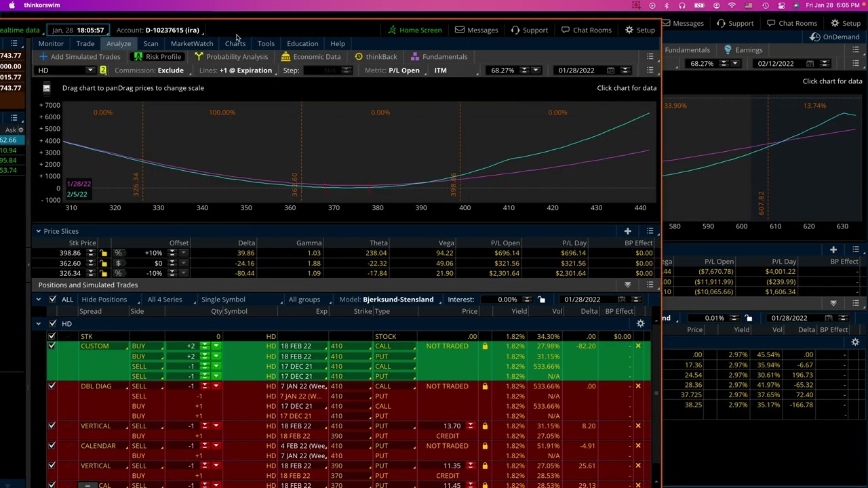Screen dimensions: 868x488
Task: Uncheck the DBL DIAG spread checkbox
Action: 52,386
